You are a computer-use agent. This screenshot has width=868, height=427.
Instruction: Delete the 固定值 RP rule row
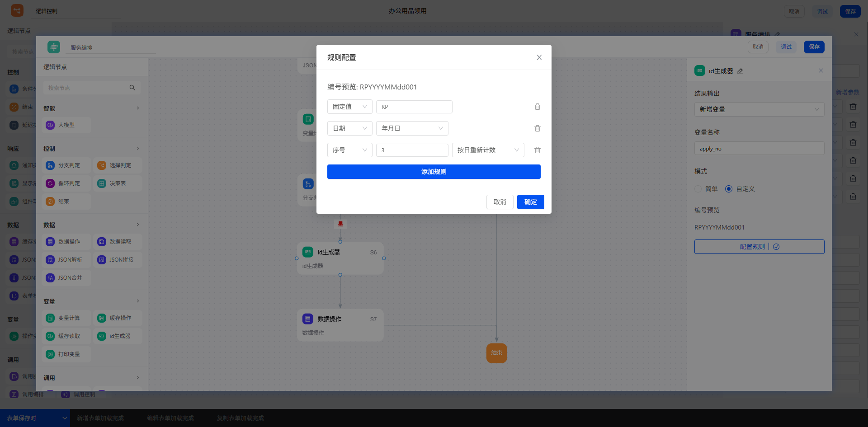click(538, 107)
